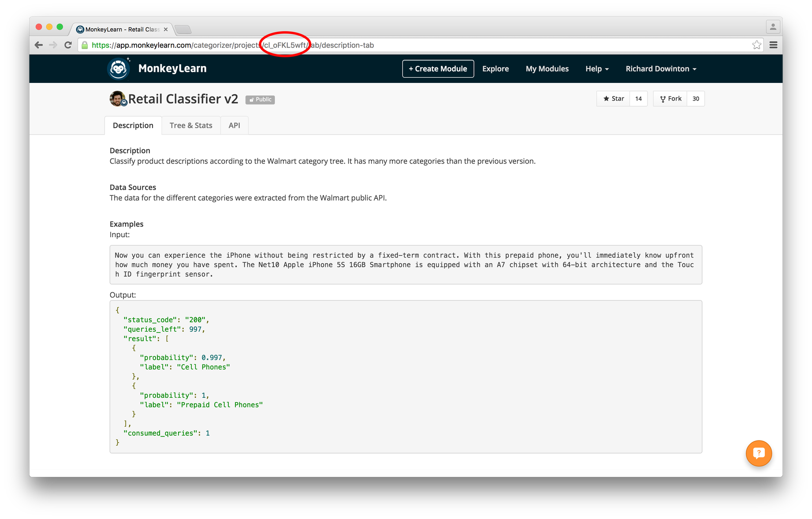Select the MonkeyLearn - Retail Classifier tab
Screen dimensions: 812x519
click(121, 30)
